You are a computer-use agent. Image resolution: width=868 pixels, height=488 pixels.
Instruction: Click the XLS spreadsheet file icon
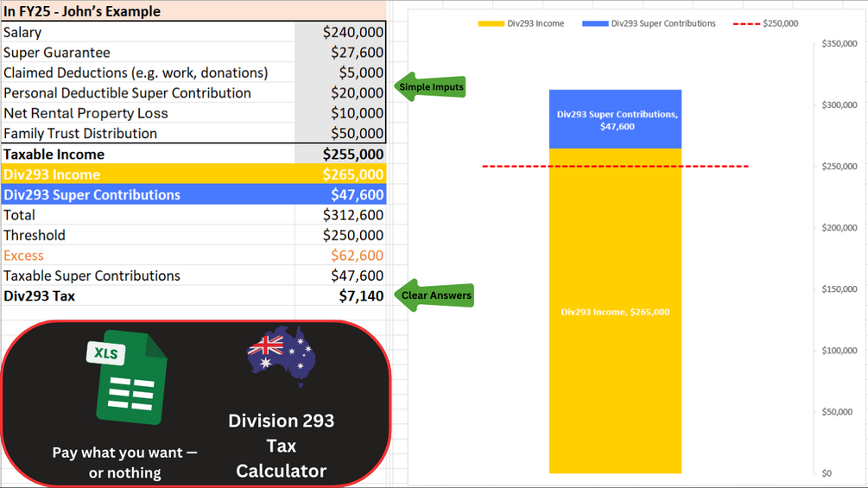[127, 377]
